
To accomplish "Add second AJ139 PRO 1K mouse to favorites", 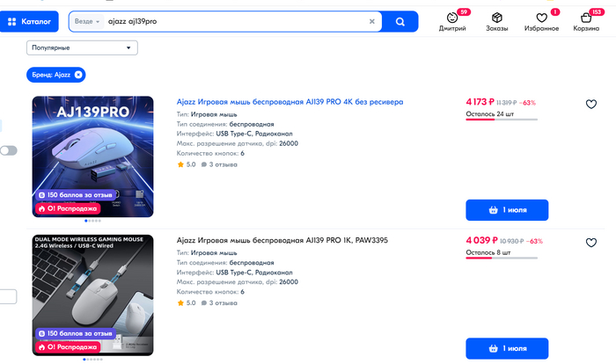I will pyautogui.click(x=591, y=242).
